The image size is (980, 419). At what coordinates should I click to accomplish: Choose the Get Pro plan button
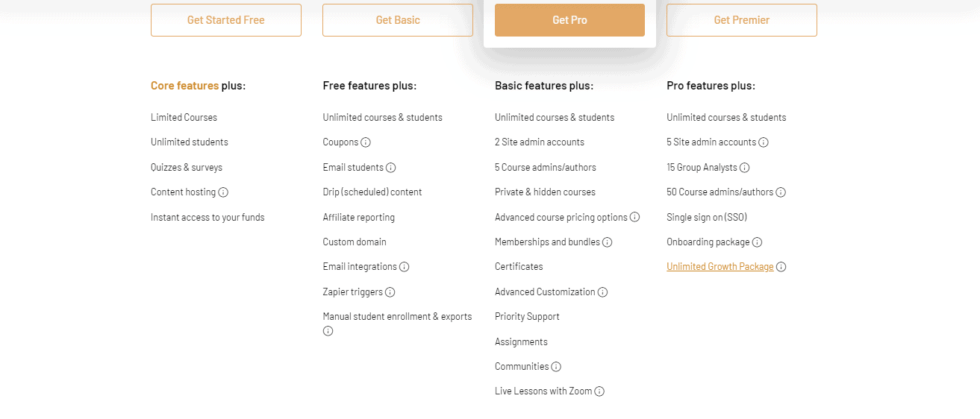pyautogui.click(x=569, y=20)
